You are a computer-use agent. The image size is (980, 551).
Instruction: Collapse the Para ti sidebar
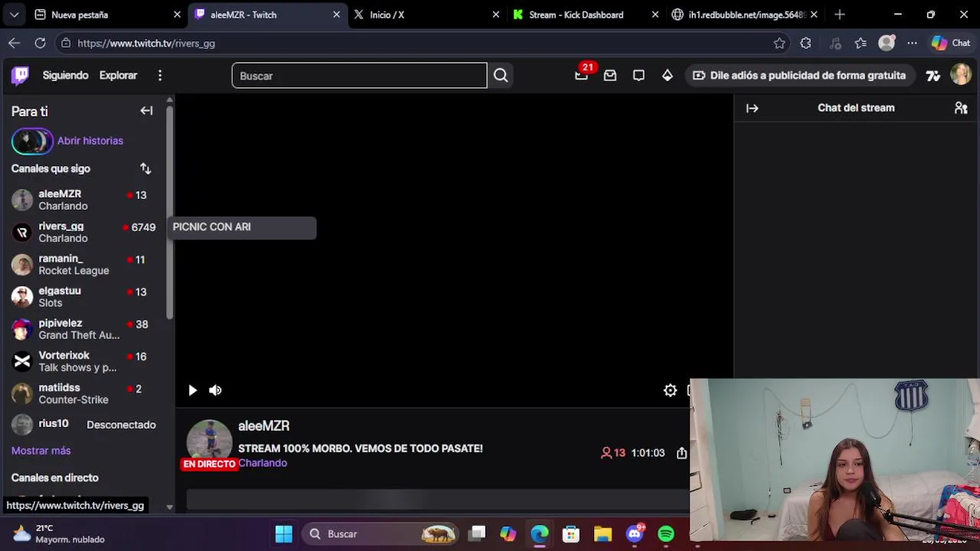click(146, 111)
